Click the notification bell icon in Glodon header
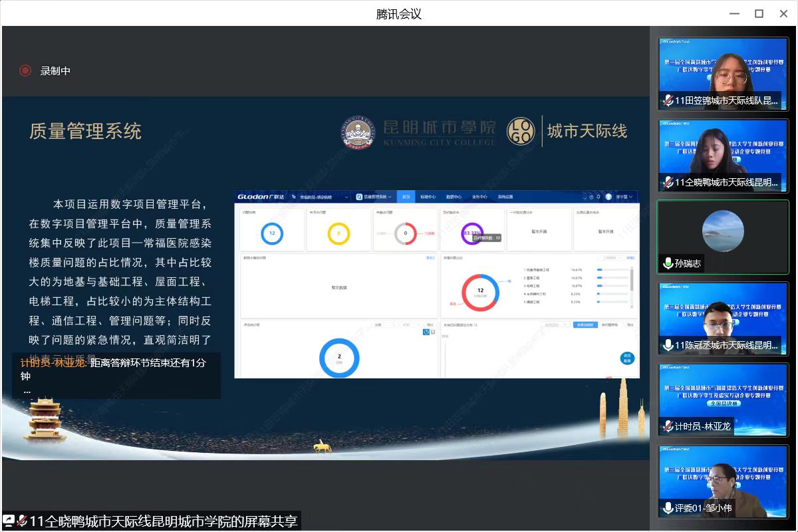The height and width of the screenshot is (532, 798). click(x=598, y=197)
